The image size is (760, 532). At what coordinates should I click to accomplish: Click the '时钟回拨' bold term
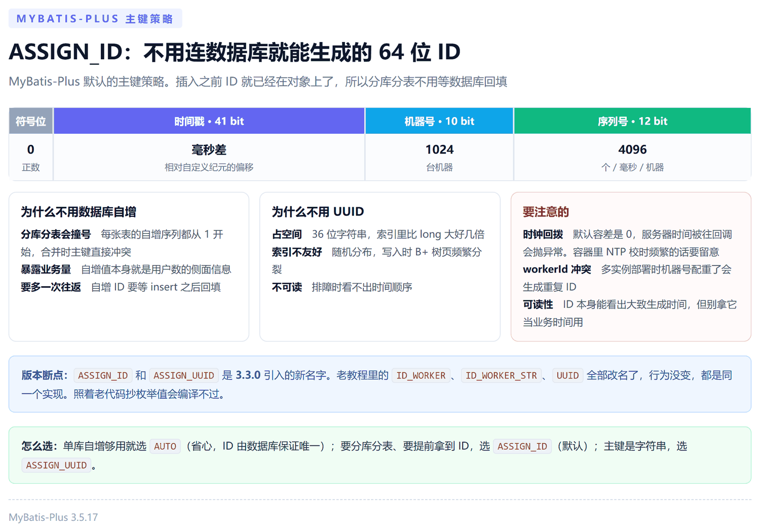(543, 234)
